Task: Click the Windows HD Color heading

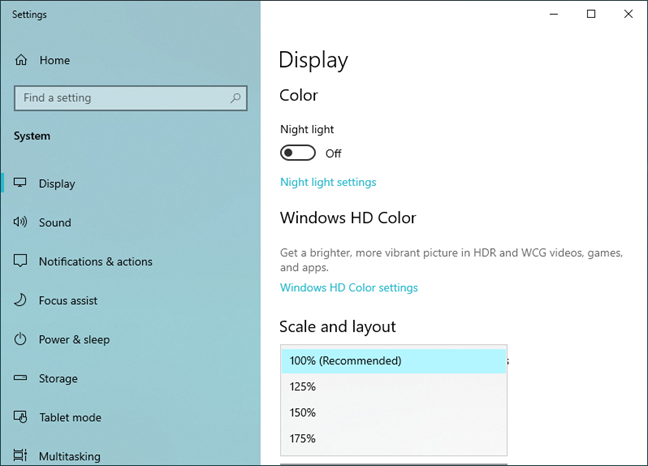Action: 348,218
